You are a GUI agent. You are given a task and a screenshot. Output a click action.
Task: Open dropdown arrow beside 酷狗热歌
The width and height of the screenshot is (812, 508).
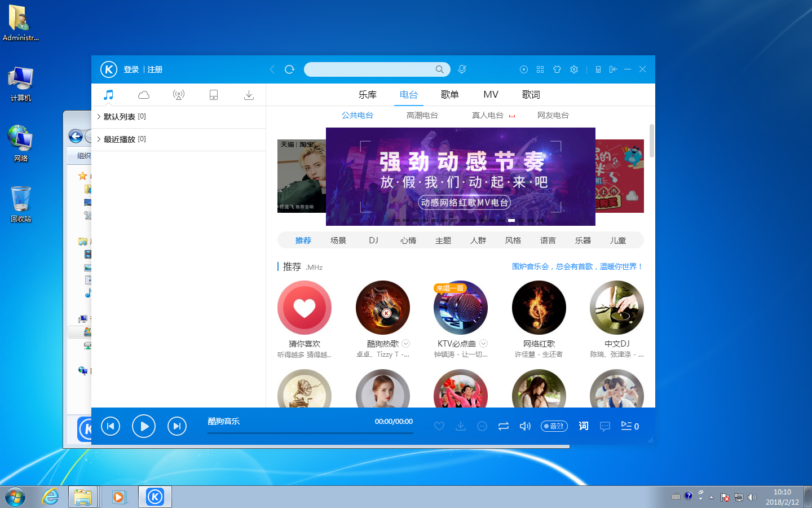click(406, 344)
